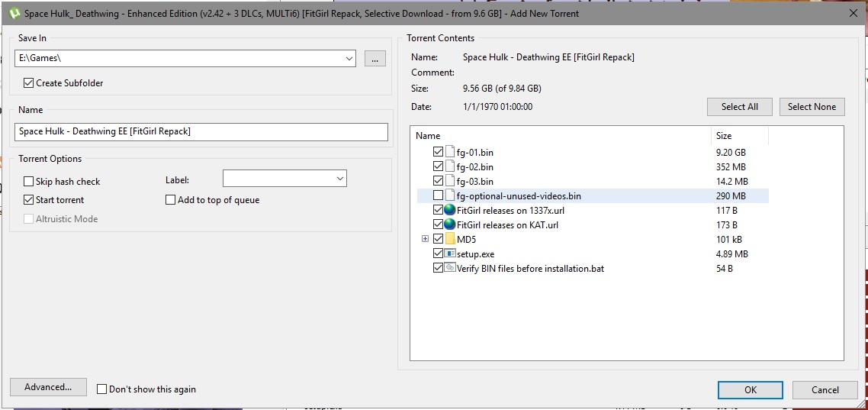
Task: Click the fg-optional-unused-videos.bin file icon
Action: pyautogui.click(x=450, y=195)
